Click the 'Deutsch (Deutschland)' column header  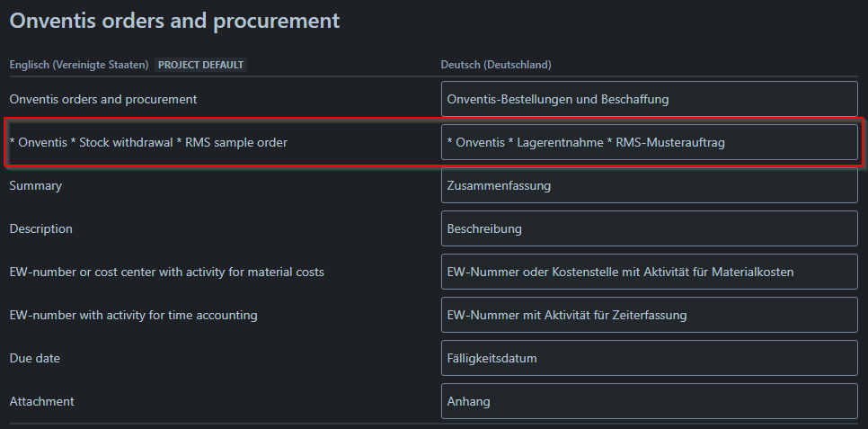click(495, 65)
